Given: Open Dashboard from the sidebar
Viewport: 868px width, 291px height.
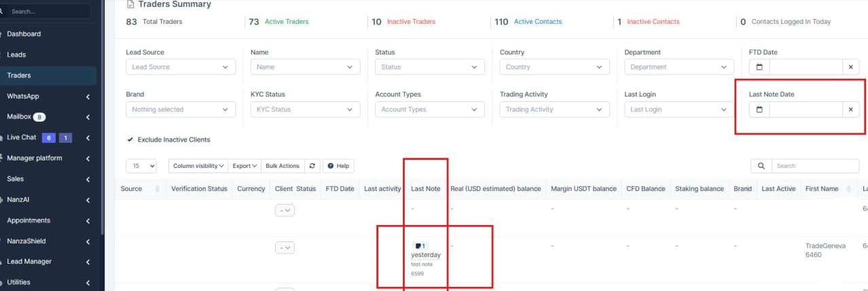Looking at the screenshot, I should [24, 34].
